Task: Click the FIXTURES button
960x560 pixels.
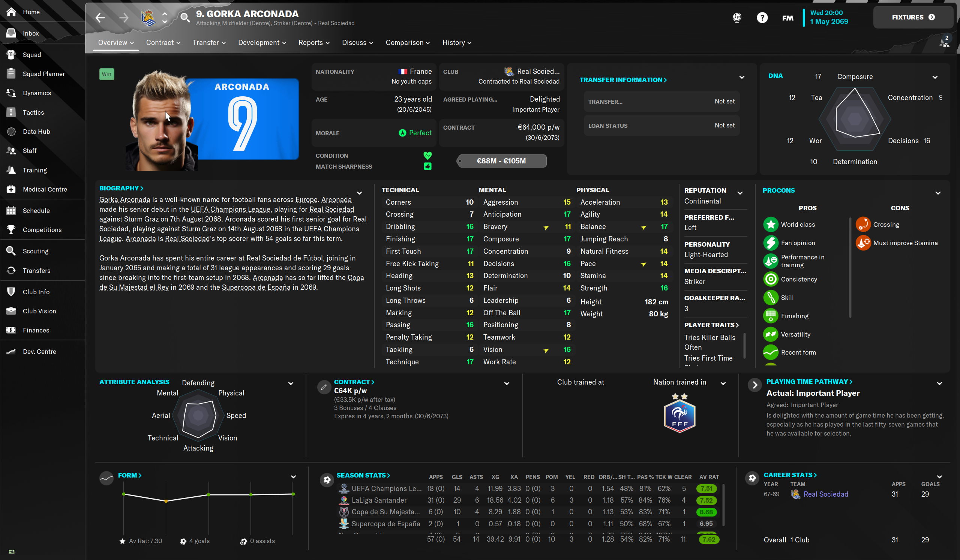Action: tap(913, 17)
